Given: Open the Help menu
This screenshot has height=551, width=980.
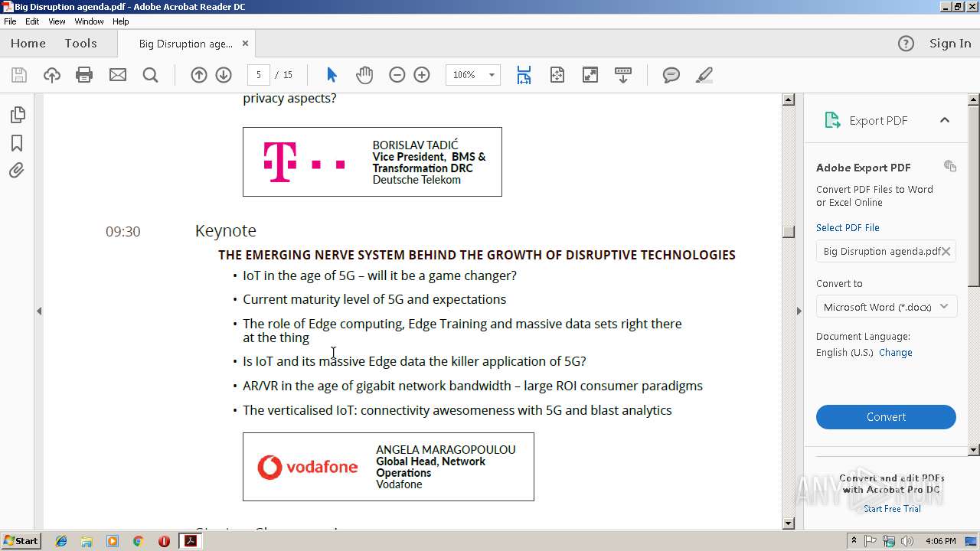Looking at the screenshot, I should [x=121, y=21].
